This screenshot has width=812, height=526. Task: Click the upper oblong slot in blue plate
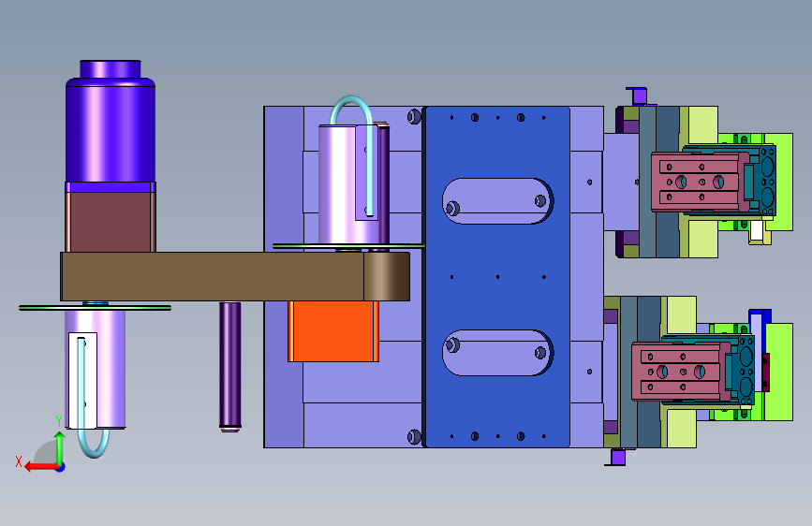(497, 201)
